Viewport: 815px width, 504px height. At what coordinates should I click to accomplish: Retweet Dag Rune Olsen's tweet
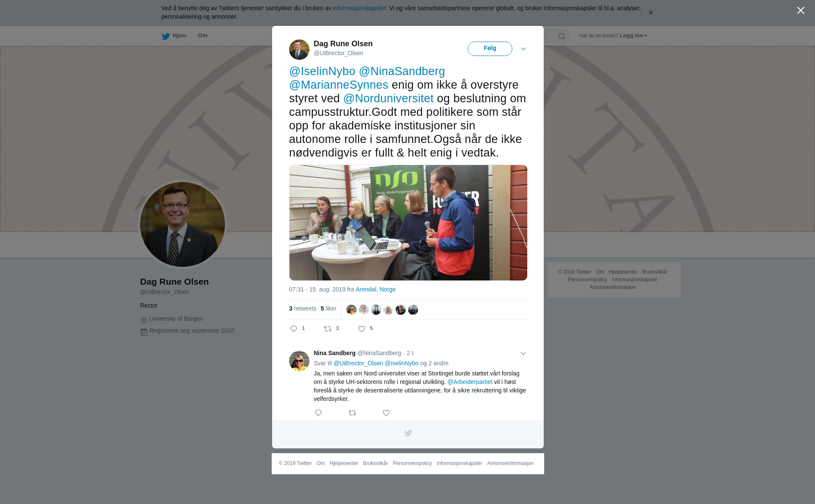click(328, 329)
